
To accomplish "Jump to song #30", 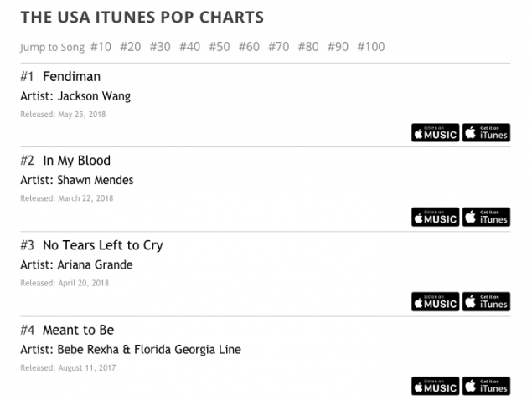I will [x=160, y=47].
